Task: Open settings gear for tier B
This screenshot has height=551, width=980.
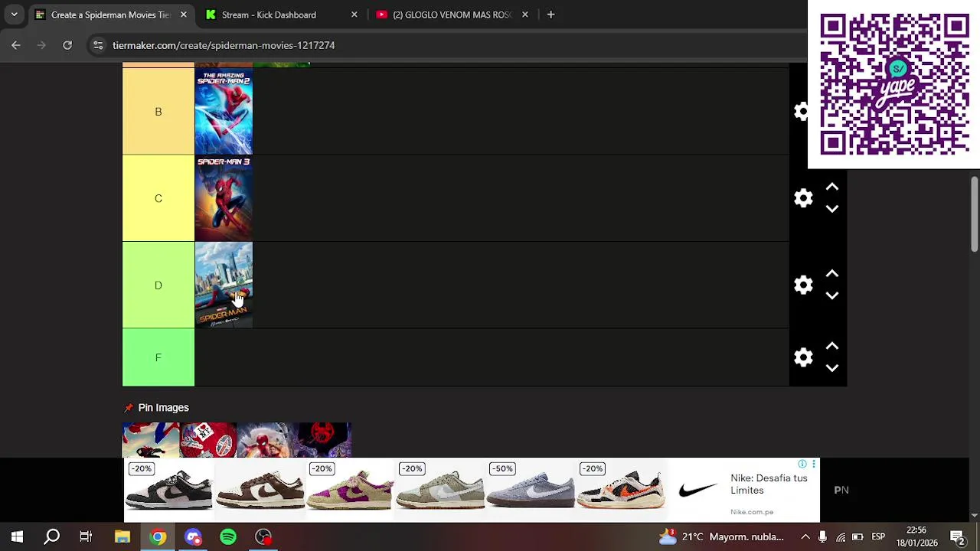Action: (801, 112)
